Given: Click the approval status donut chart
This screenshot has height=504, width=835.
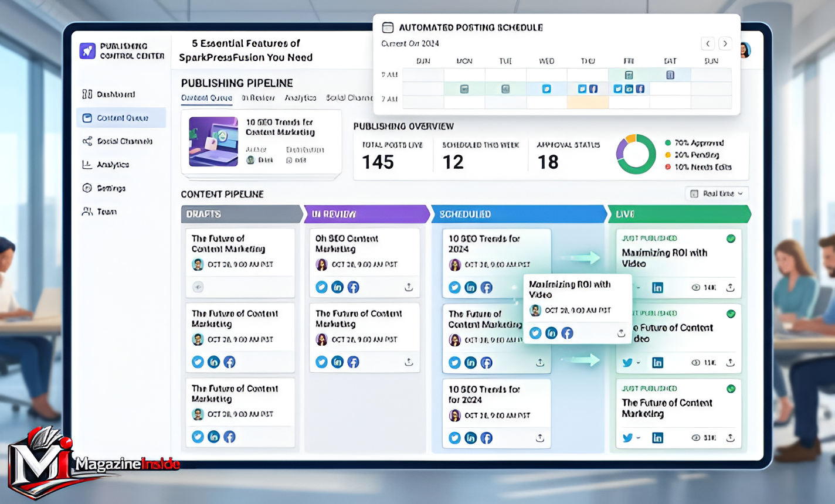Looking at the screenshot, I should 636,154.
